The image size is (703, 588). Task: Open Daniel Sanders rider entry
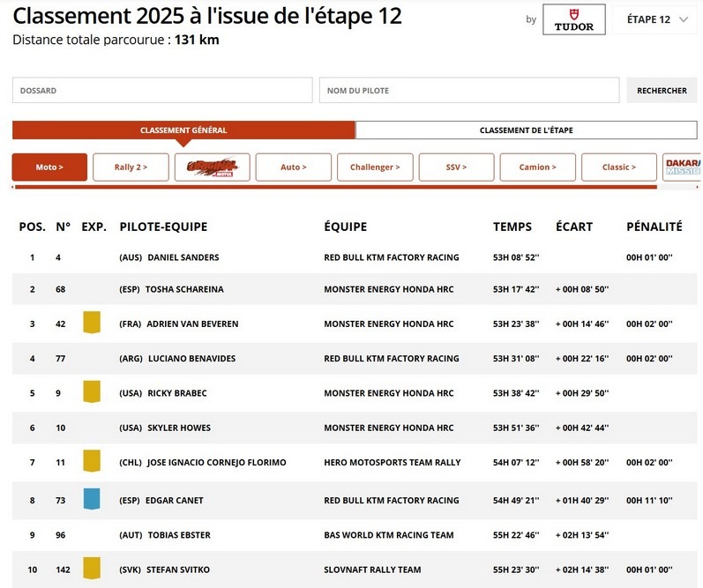click(355, 257)
